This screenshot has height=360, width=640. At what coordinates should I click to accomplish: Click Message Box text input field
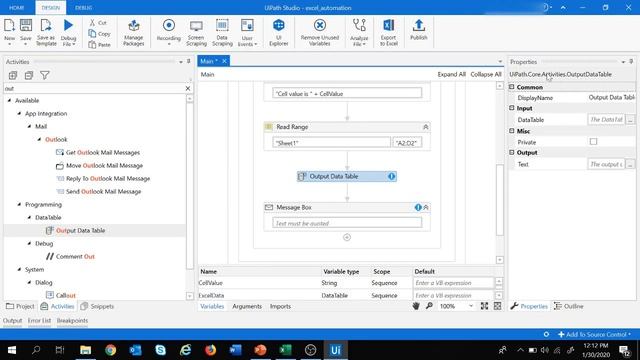coord(347,223)
